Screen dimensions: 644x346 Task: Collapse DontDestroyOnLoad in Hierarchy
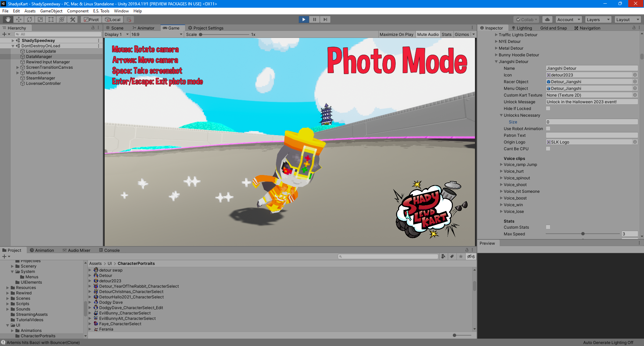tap(13, 46)
